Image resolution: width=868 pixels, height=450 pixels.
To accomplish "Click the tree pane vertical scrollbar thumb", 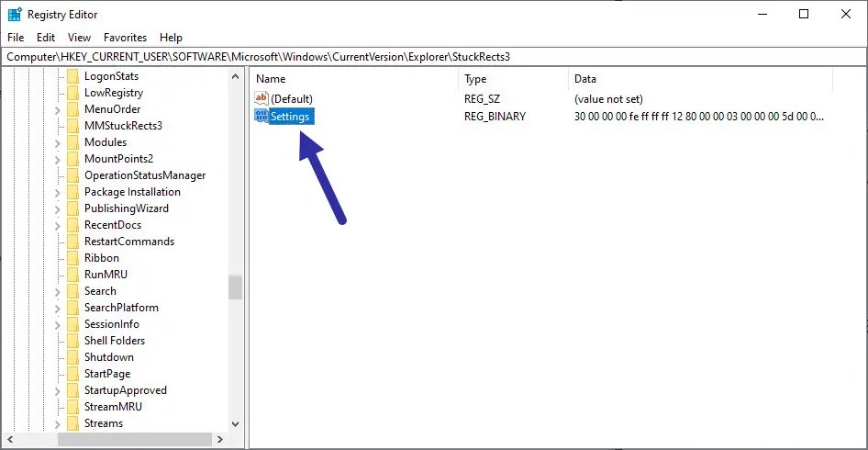I will [x=235, y=287].
